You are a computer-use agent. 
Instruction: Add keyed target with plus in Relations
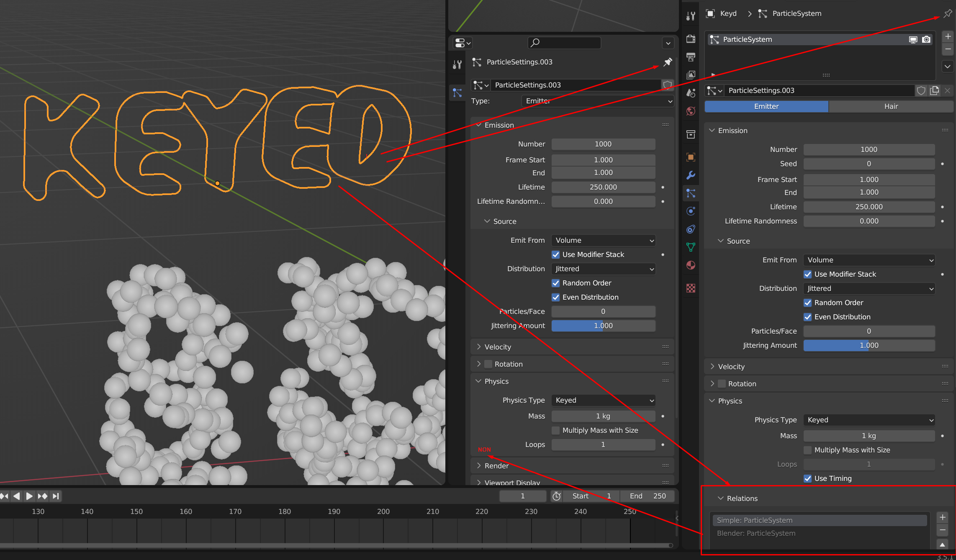coord(943,517)
